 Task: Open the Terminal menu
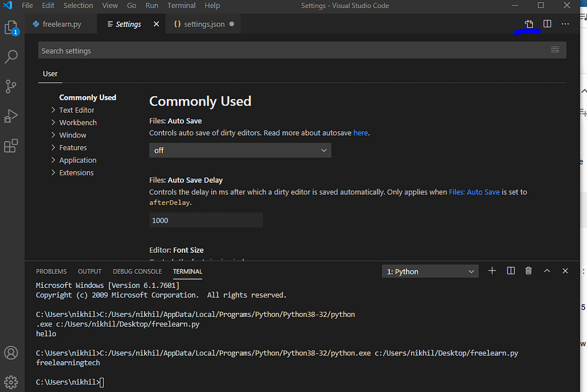pyautogui.click(x=181, y=6)
